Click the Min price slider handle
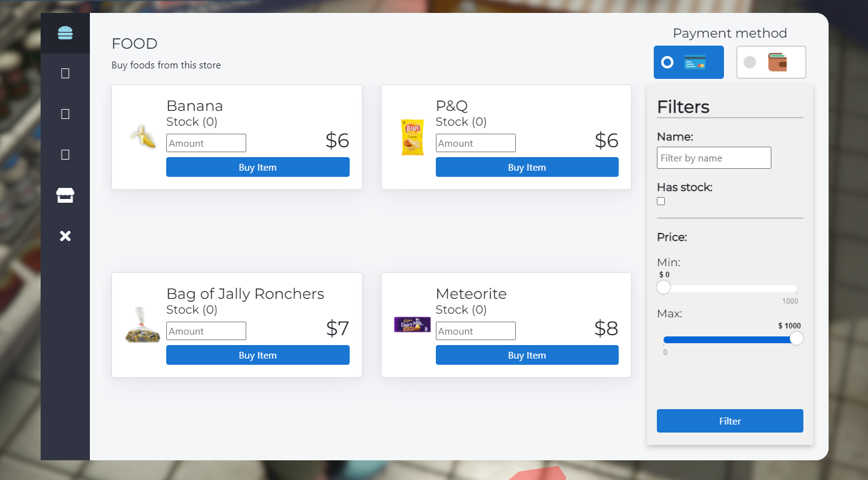This screenshot has height=480, width=868. 664,288
